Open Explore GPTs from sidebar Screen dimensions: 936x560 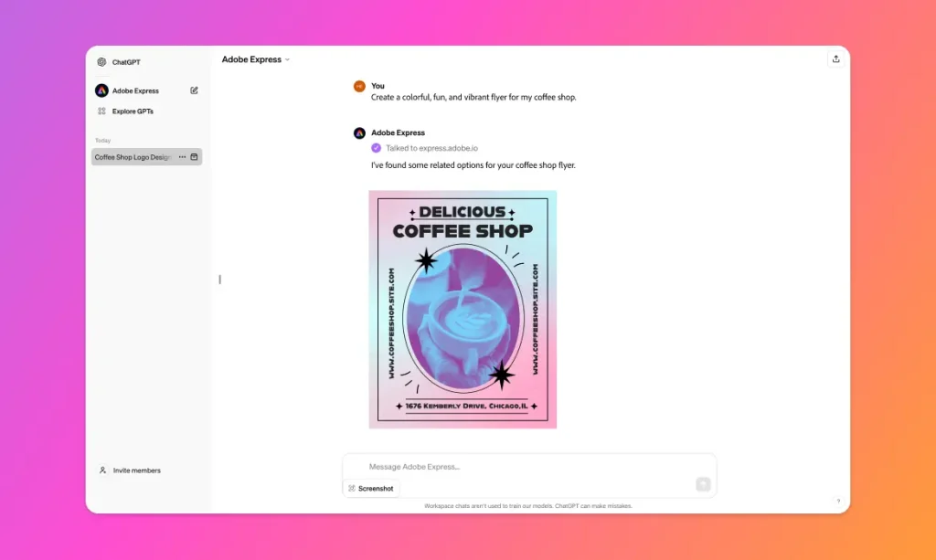tap(133, 111)
